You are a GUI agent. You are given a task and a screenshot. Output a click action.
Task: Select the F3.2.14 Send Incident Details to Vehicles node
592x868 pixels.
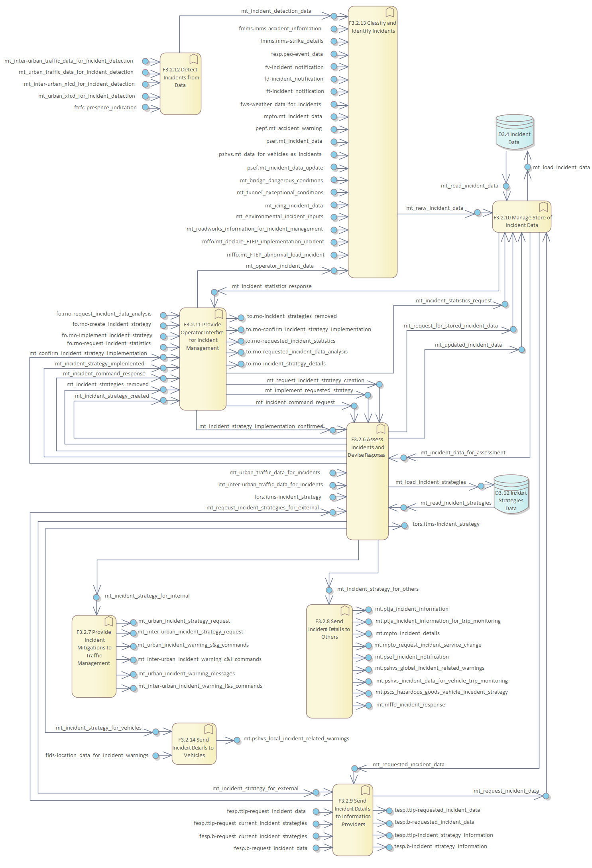(194, 744)
